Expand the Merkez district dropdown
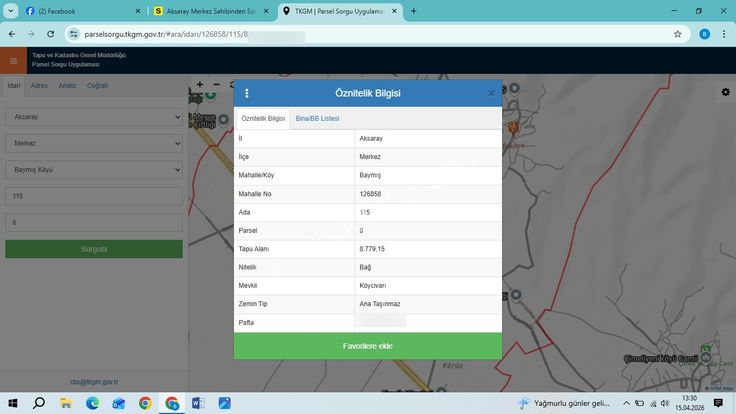 point(93,143)
